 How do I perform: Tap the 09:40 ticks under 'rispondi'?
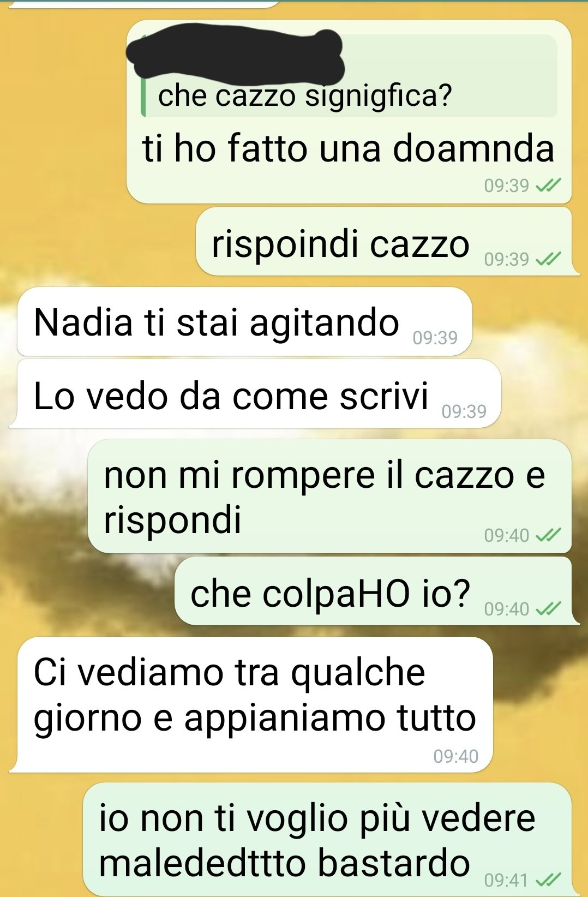coord(548,535)
